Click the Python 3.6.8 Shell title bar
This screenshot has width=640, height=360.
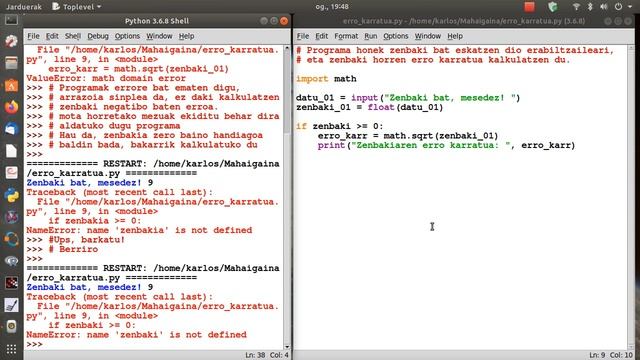(157, 21)
